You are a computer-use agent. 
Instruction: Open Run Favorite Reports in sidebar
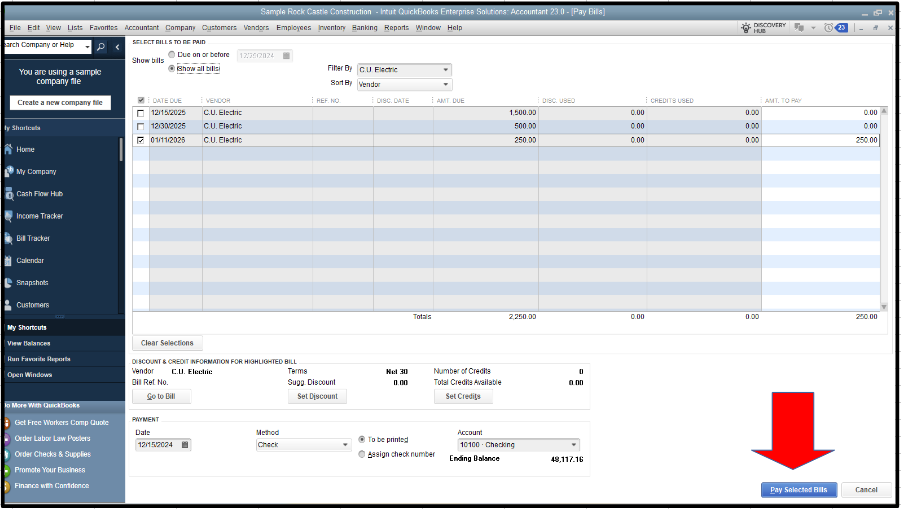(39, 359)
